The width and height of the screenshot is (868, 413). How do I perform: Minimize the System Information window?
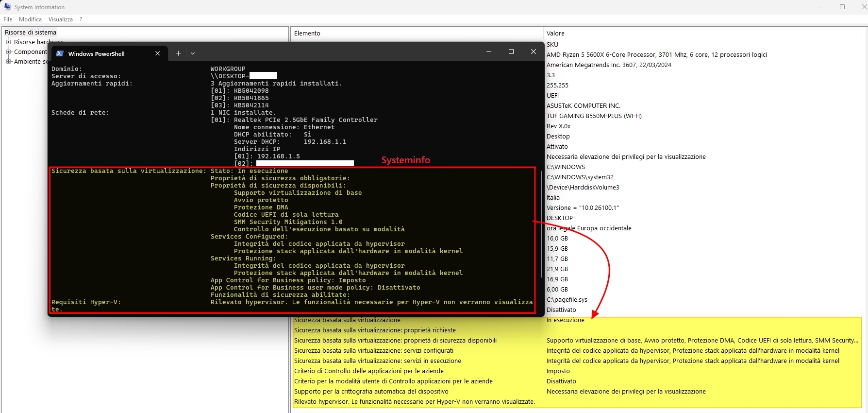(820, 7)
